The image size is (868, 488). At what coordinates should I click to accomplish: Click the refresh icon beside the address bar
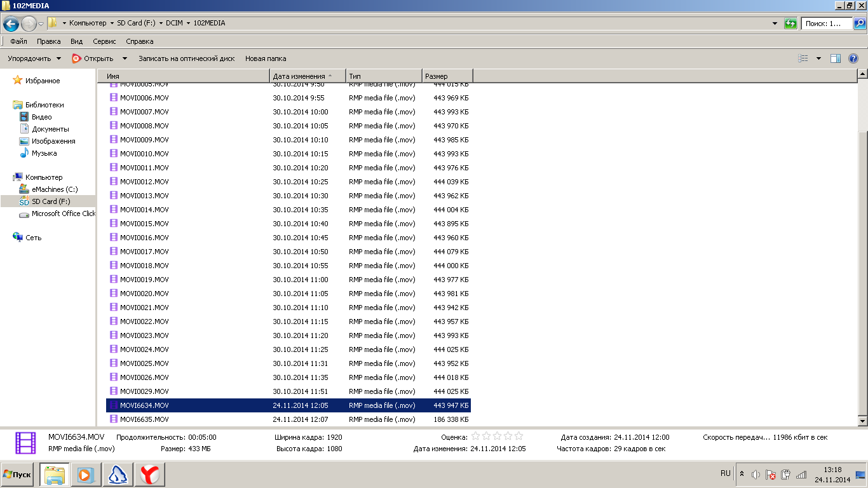pos(790,24)
